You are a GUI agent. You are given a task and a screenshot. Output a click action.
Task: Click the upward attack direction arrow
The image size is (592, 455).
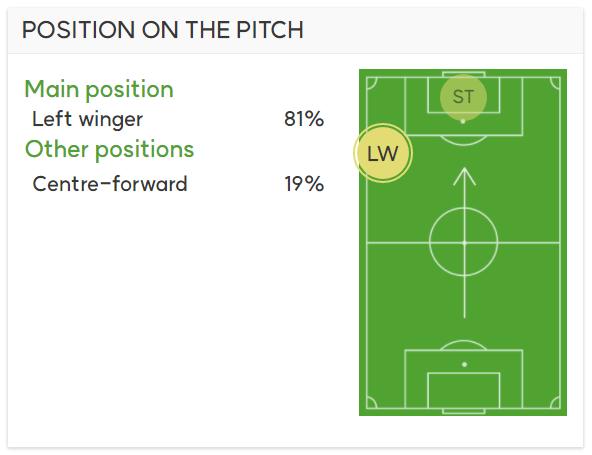click(464, 243)
